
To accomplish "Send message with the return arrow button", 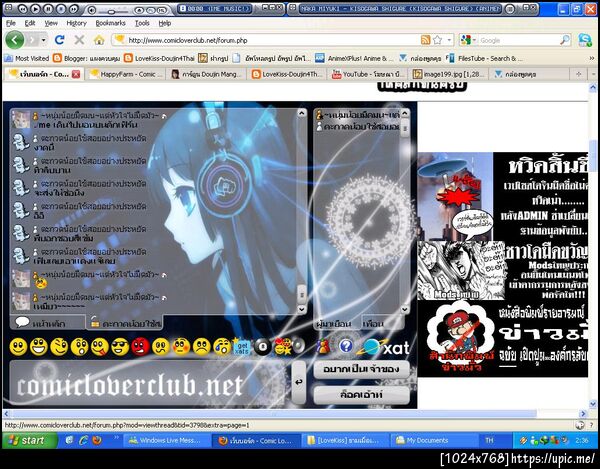I will (299, 382).
